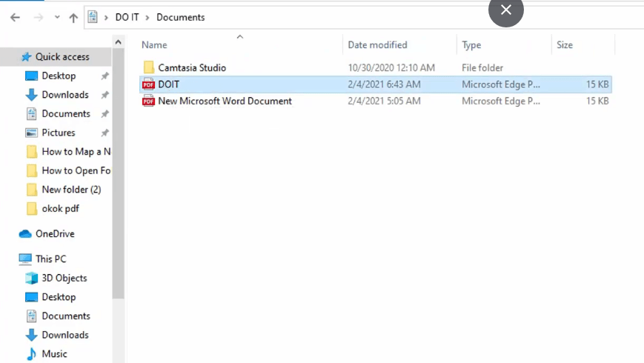644x363 pixels.
Task: Click the OneDrive cloud icon
Action: click(x=25, y=233)
